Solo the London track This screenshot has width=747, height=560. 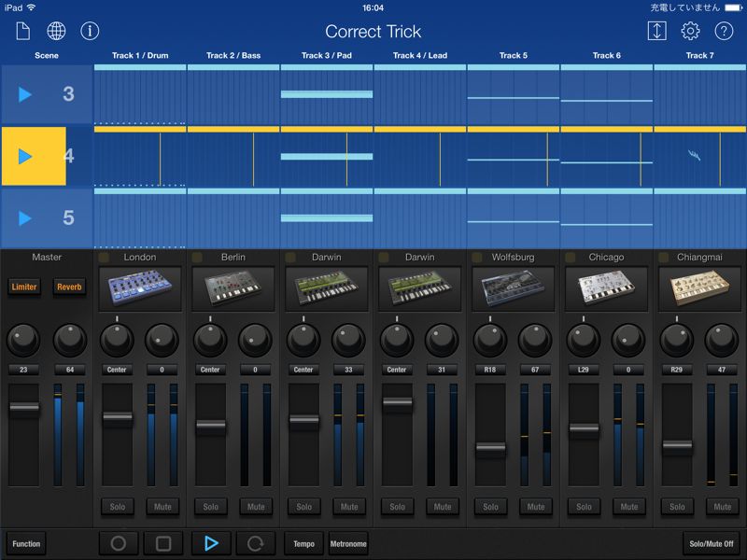[118, 507]
